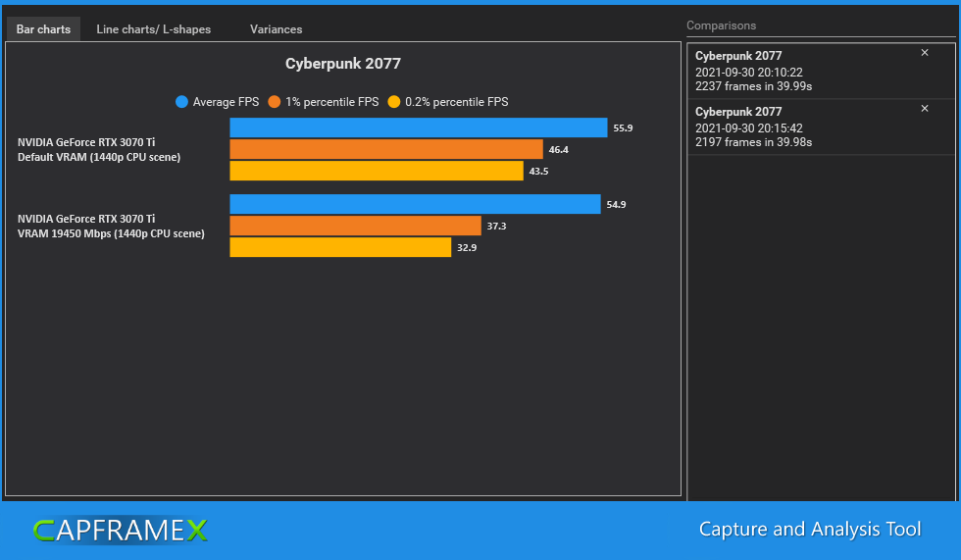961x560 pixels.
Task: Click the blue 55.9 average FPS bar
Action: click(x=419, y=128)
